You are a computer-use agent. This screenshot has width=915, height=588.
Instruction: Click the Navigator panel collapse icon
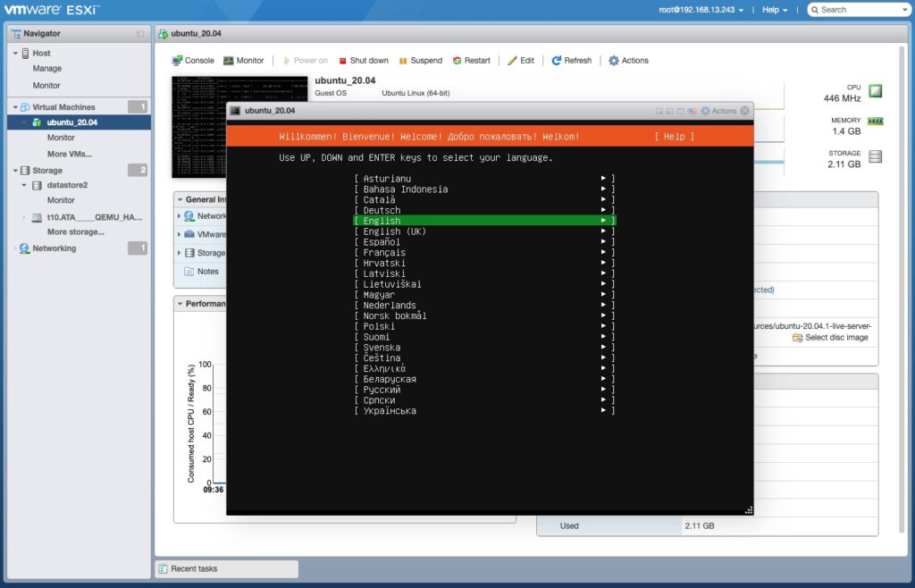coord(140,34)
